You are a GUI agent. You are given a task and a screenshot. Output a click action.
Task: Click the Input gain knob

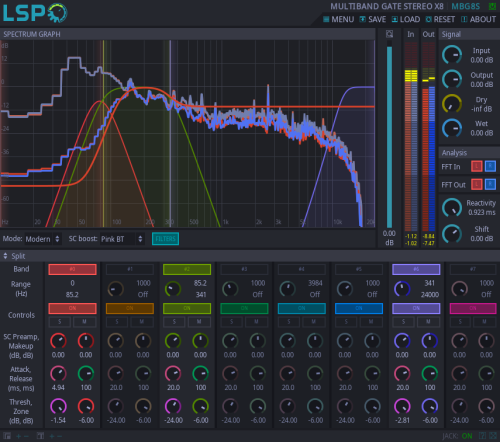[x=452, y=55]
